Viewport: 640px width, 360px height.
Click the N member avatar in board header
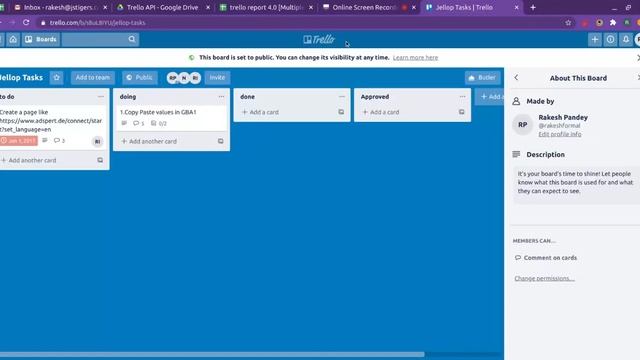[184, 78]
